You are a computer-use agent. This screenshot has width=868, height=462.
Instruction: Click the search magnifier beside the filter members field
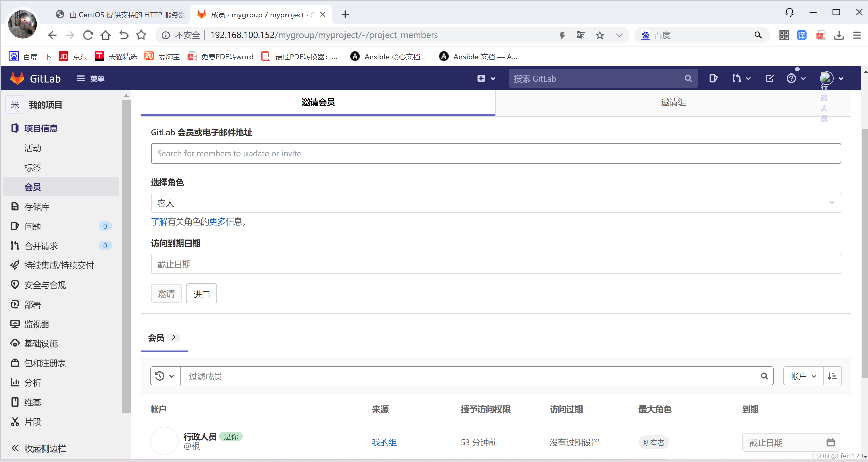pos(764,376)
